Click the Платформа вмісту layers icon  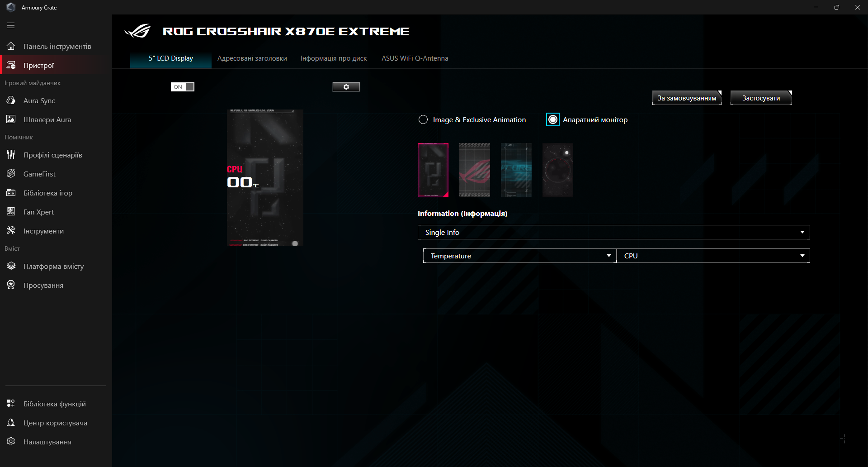click(11, 266)
